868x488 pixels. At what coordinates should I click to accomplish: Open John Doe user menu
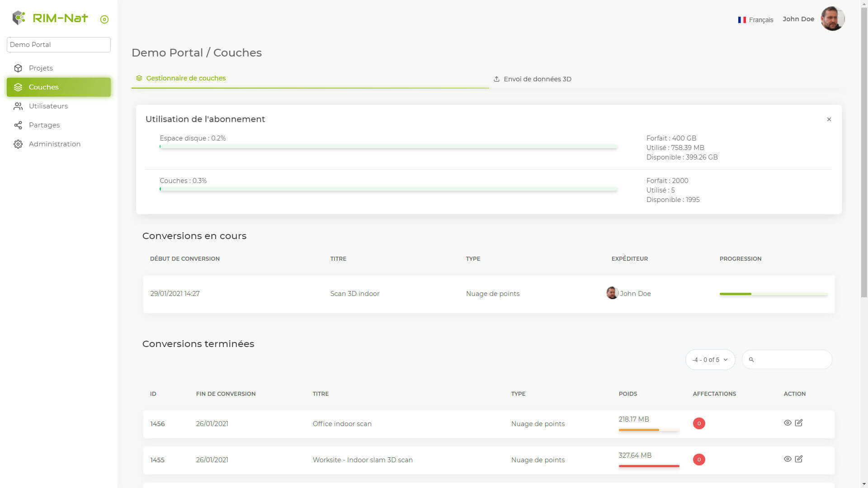[x=798, y=19]
